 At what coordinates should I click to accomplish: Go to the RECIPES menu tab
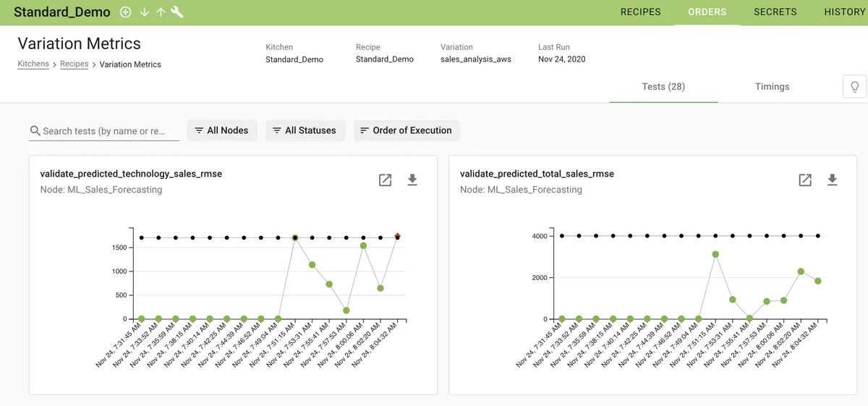click(641, 12)
